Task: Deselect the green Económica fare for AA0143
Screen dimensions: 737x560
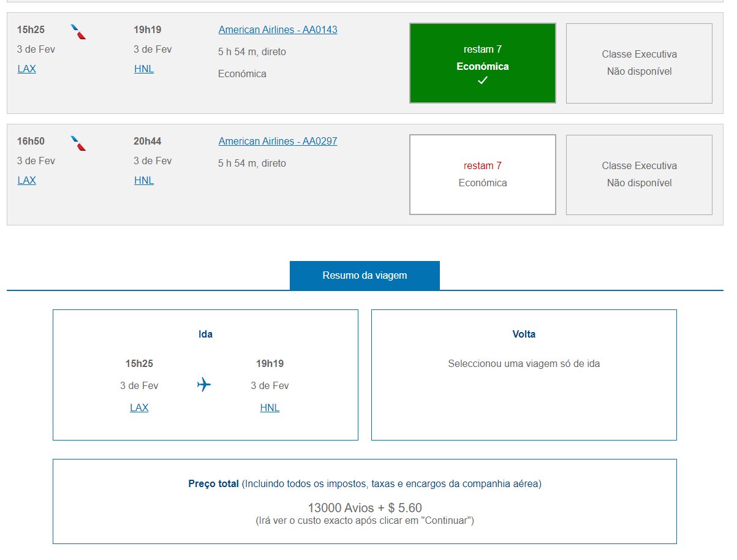Action: pos(483,63)
